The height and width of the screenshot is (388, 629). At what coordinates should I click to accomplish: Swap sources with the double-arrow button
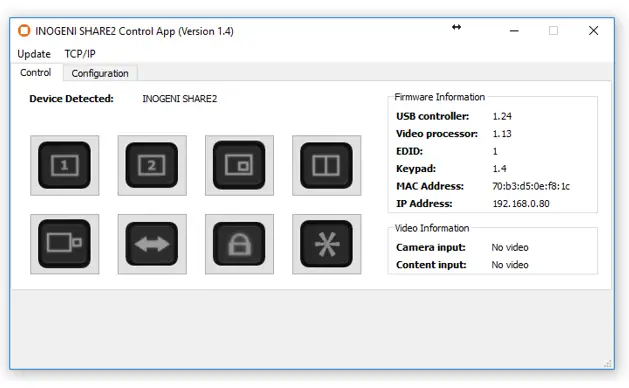point(152,244)
